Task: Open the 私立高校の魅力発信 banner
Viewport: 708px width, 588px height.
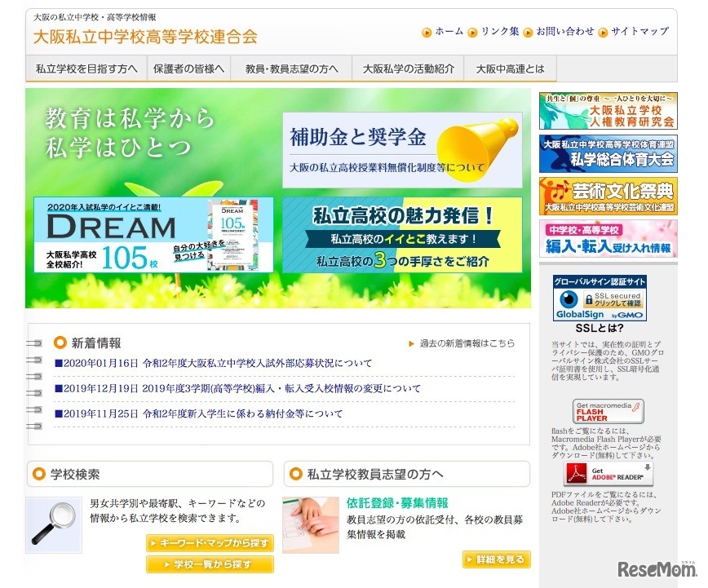Action: coord(402,235)
